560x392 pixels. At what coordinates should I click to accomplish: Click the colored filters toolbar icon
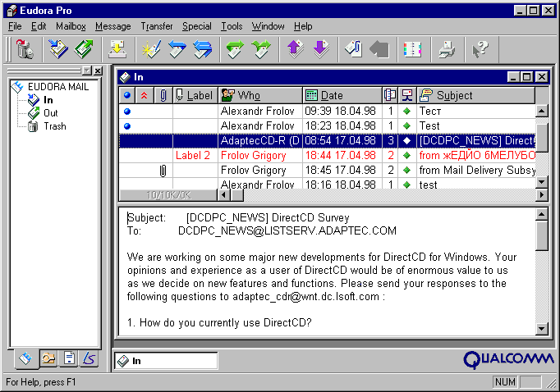click(412, 49)
